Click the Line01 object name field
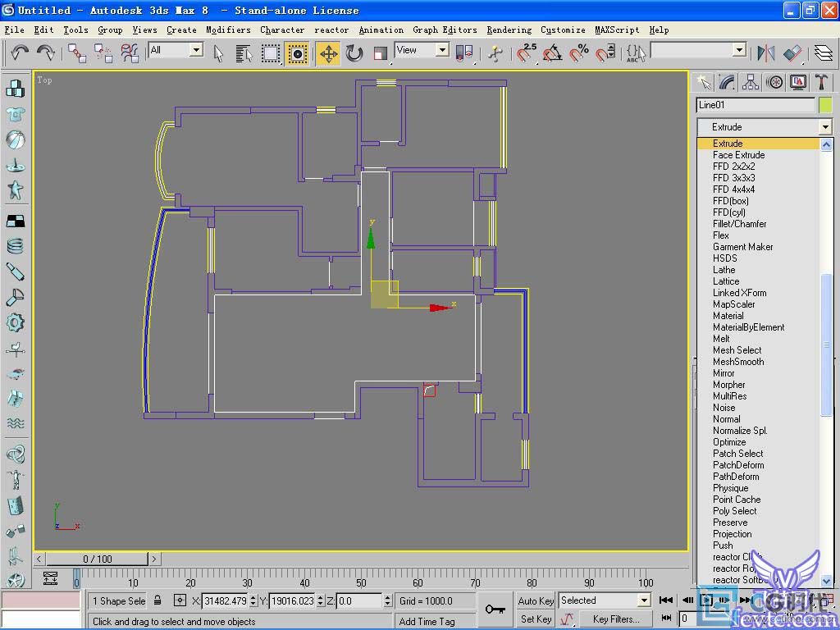 [756, 105]
